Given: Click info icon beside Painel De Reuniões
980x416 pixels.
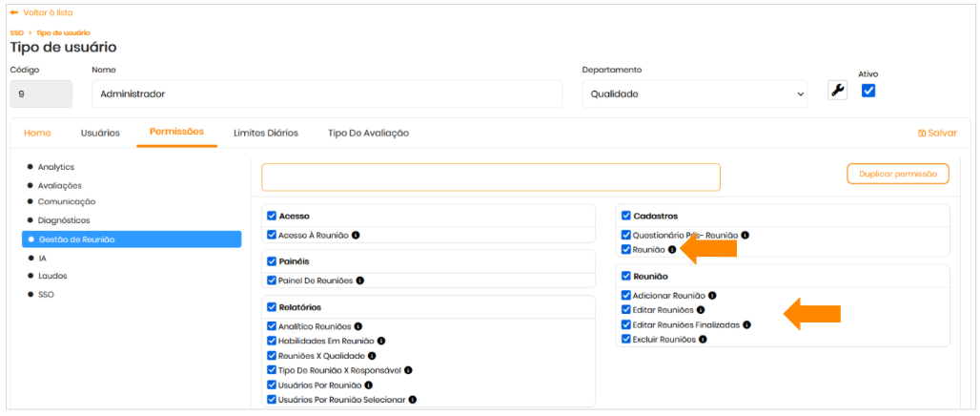Looking at the screenshot, I should click(359, 281).
